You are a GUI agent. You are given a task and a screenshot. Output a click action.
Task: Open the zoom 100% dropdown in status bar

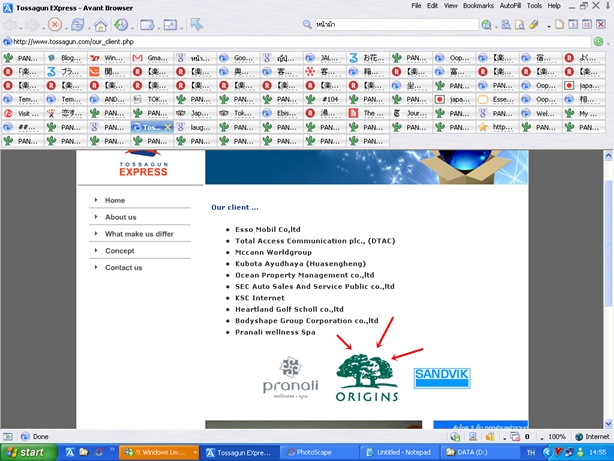[x=542, y=438]
